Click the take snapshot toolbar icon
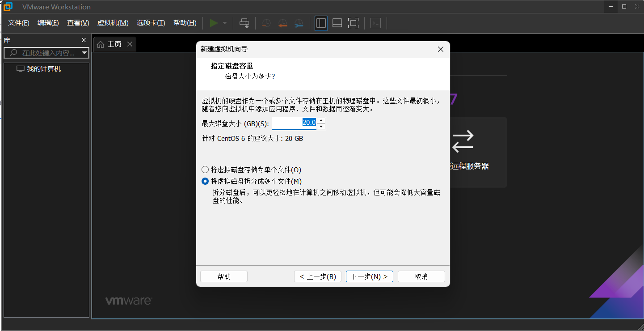644x331 pixels. point(266,23)
